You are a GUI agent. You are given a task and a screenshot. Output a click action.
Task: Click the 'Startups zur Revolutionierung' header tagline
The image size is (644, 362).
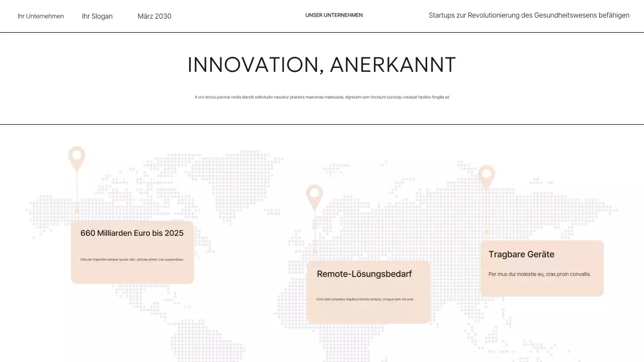click(529, 16)
